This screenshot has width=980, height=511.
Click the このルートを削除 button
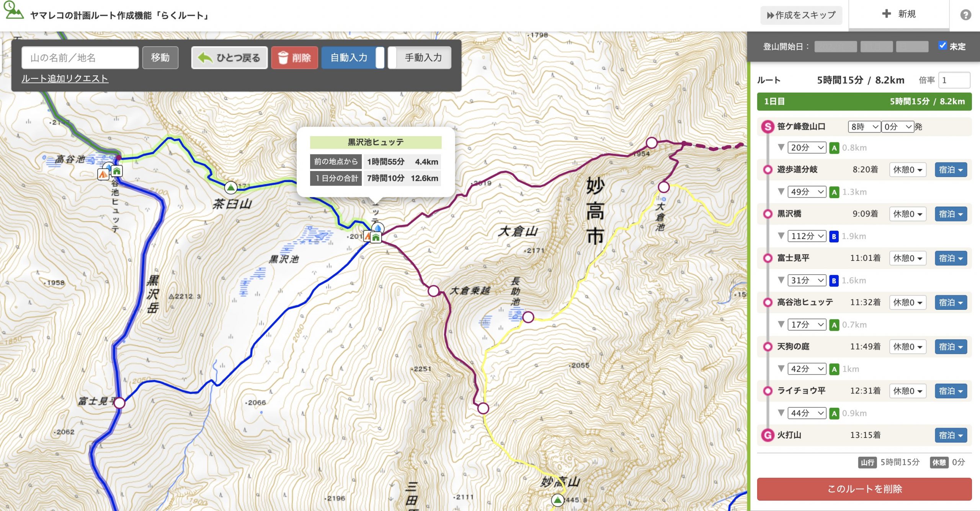(x=864, y=489)
